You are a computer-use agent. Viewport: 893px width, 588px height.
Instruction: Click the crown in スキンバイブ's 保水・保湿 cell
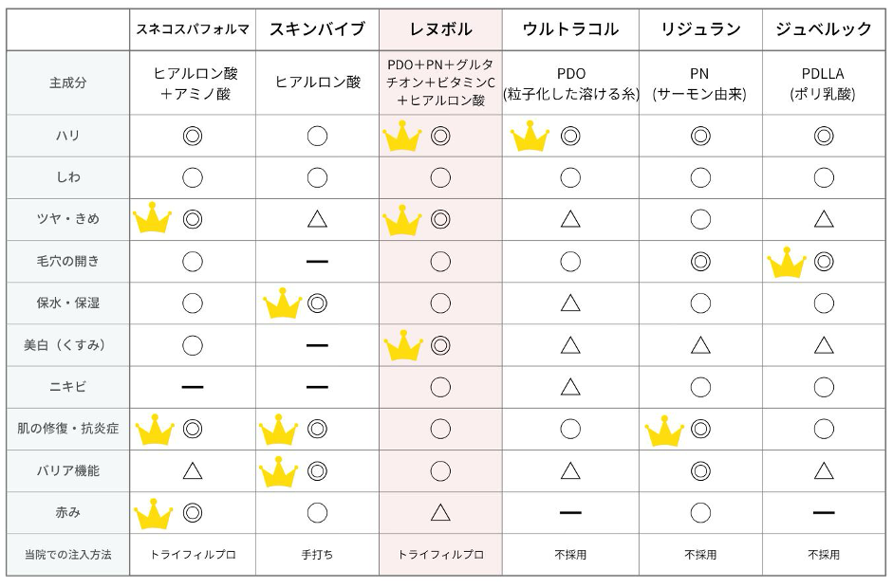coord(282,303)
